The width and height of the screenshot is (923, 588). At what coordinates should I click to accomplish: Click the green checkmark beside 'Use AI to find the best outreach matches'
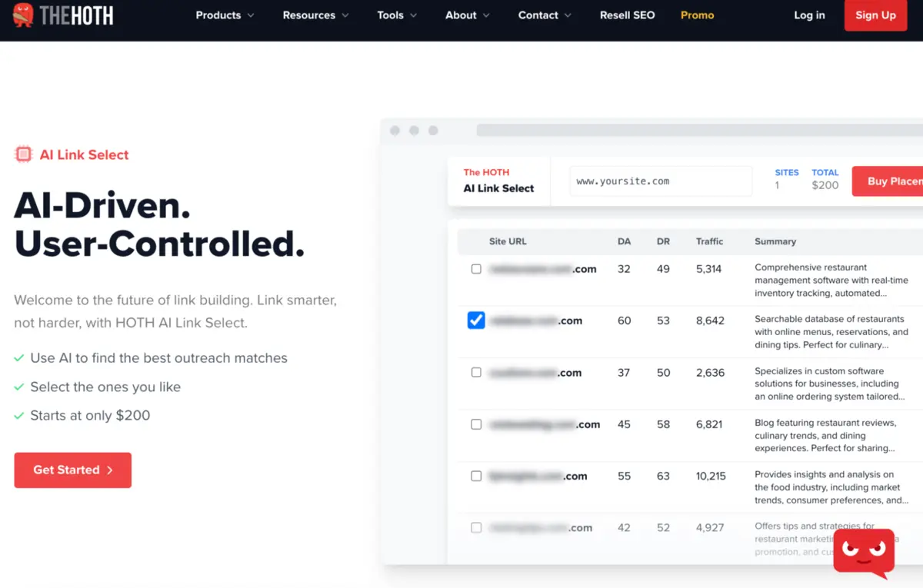point(18,358)
